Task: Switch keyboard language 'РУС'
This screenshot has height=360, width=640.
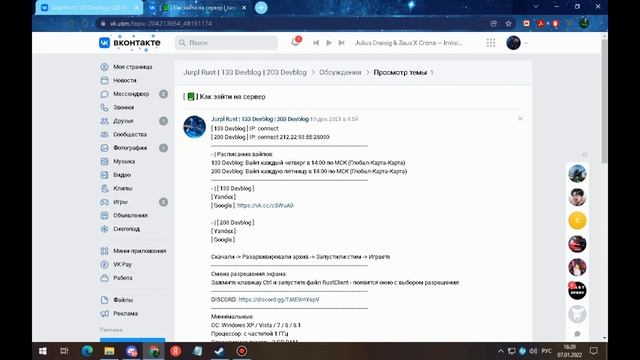Action: 547,351
